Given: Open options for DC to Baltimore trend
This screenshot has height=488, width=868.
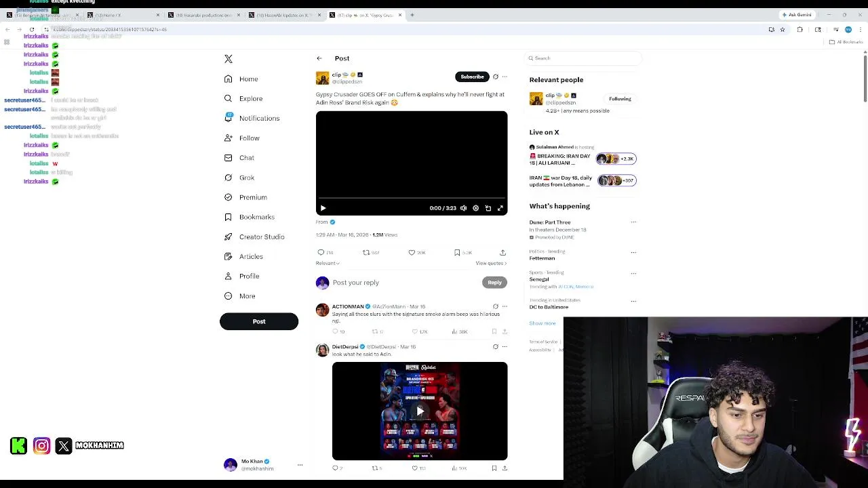Looking at the screenshot, I should (x=633, y=301).
